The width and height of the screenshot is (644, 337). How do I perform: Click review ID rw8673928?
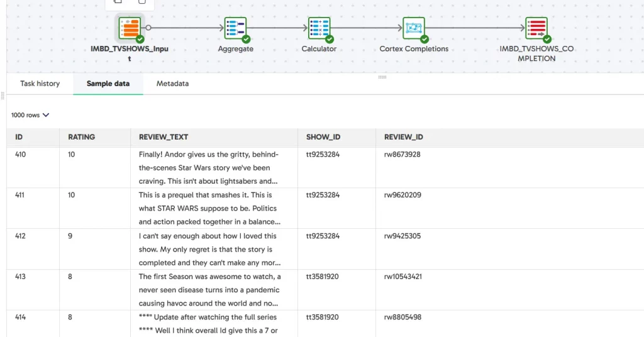tap(402, 154)
